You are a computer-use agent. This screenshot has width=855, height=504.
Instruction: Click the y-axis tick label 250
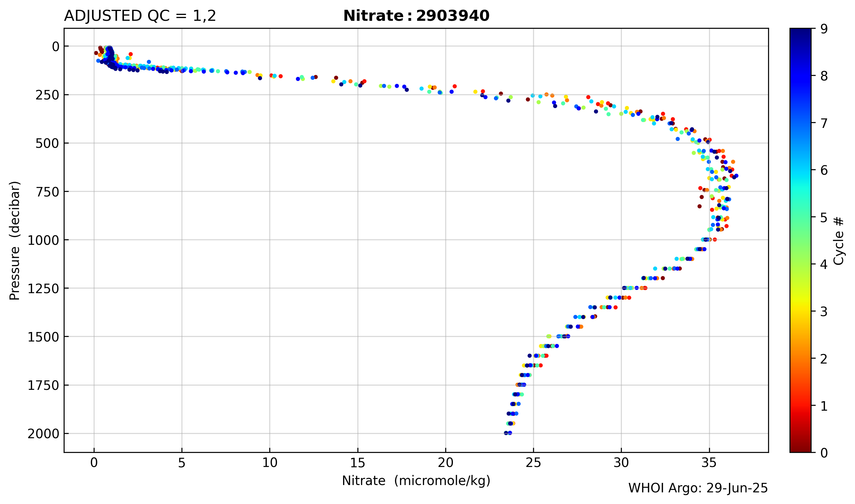click(47, 95)
